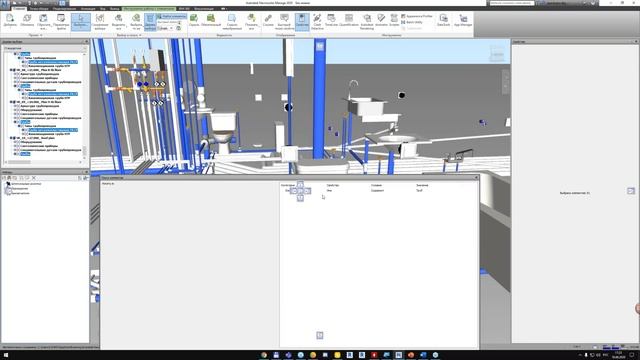Click the ViewCube in the 3D view

pos(497,54)
